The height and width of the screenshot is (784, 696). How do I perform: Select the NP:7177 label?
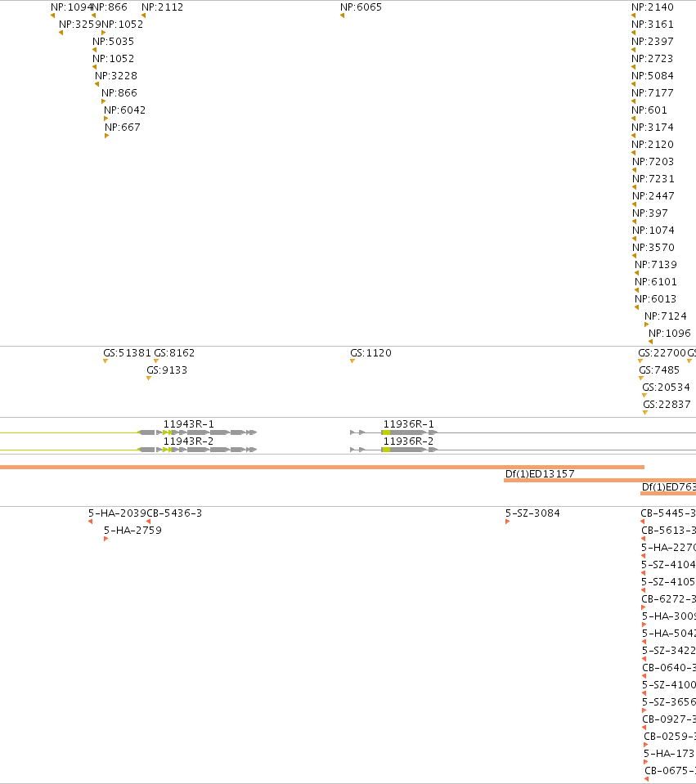click(653, 92)
